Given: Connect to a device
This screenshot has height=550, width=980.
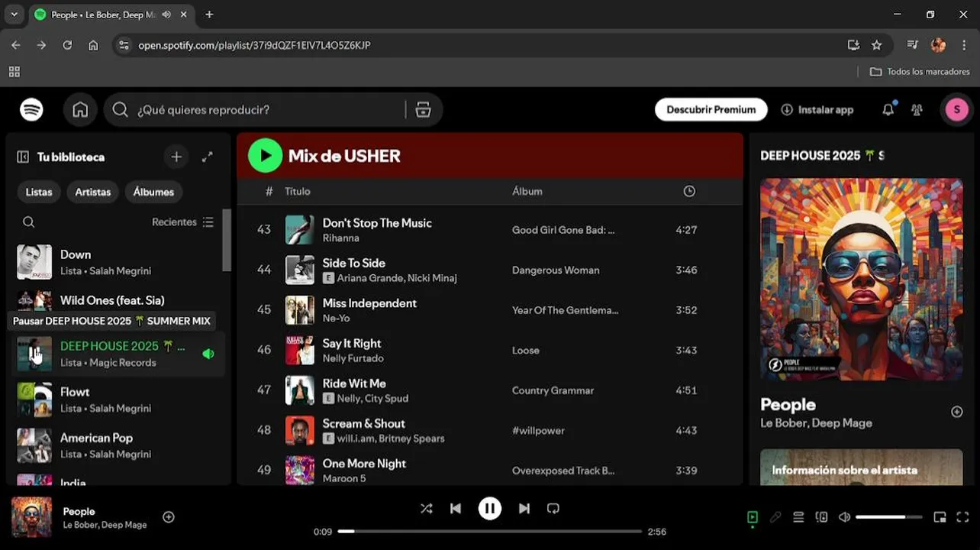Looking at the screenshot, I should (821, 517).
